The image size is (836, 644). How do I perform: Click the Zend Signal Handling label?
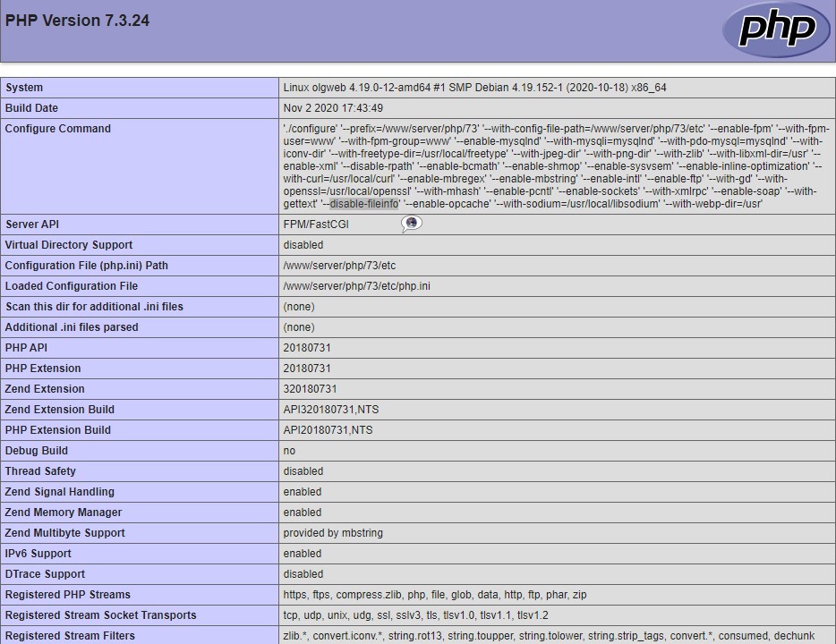click(x=60, y=492)
